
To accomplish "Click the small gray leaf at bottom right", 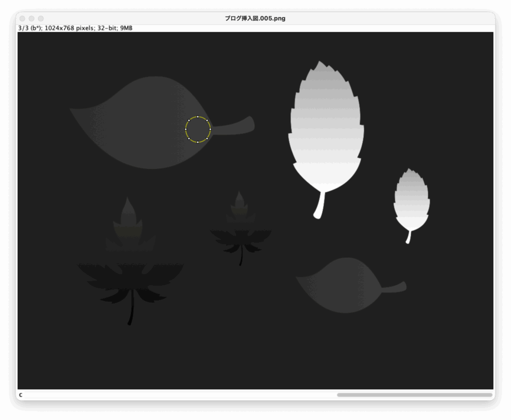I will coord(344,286).
